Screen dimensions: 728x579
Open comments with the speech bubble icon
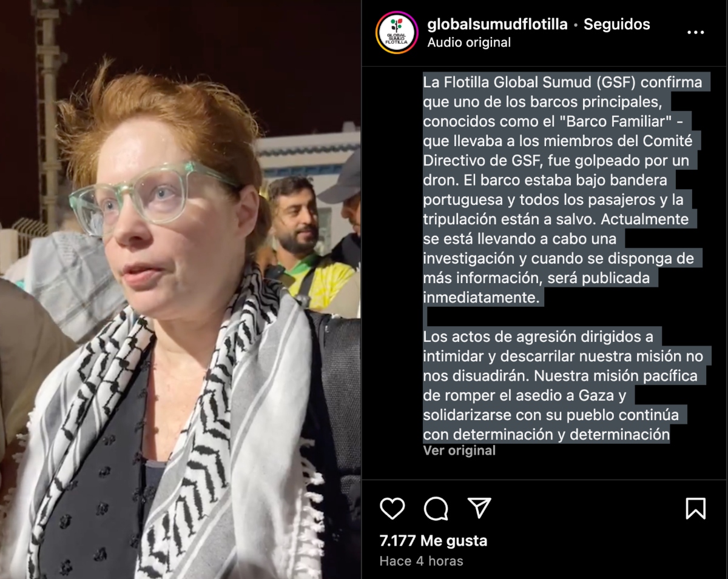tap(436, 508)
